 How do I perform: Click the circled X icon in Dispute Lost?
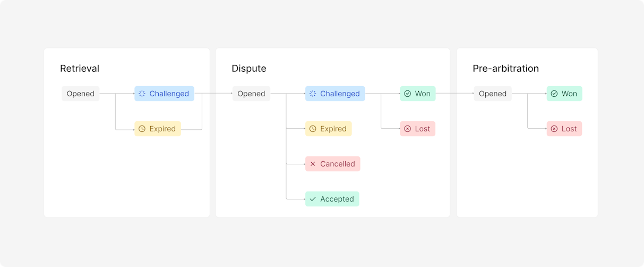point(407,129)
